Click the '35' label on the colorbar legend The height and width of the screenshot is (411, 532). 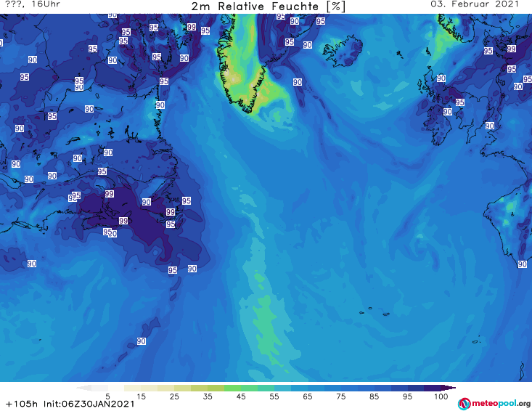coord(208,396)
